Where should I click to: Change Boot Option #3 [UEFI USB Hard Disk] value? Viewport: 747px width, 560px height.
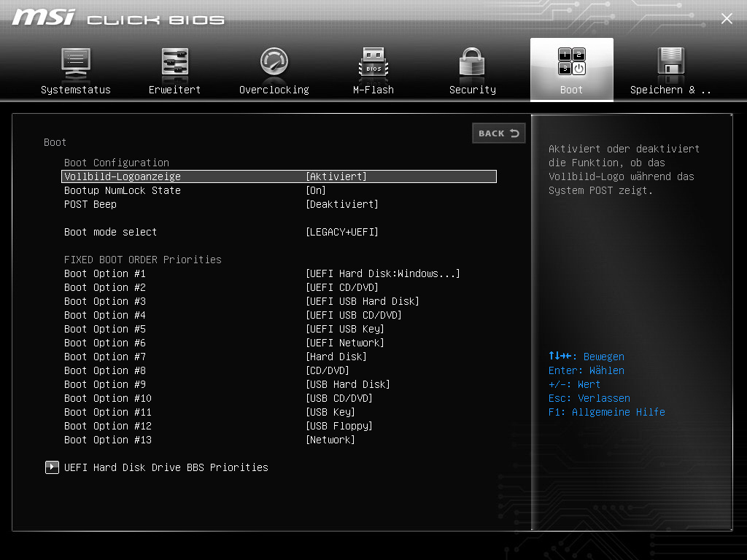(x=363, y=301)
